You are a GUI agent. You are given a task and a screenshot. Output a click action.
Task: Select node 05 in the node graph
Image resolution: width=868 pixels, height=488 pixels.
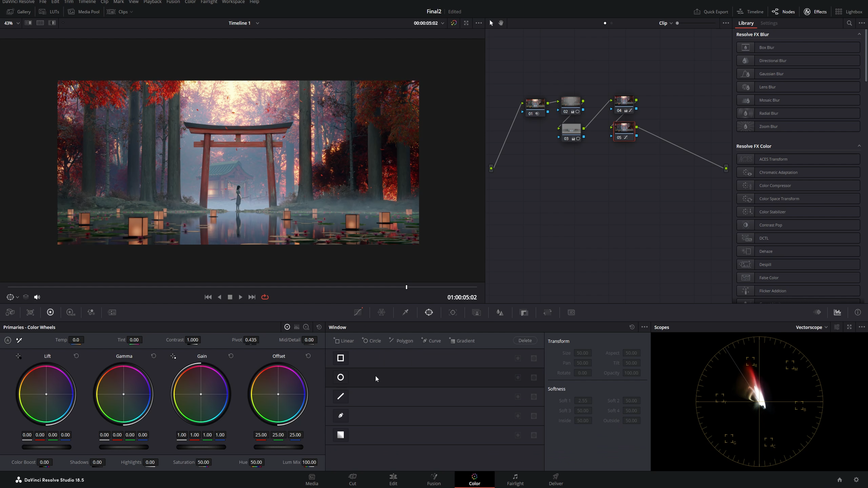point(624,131)
